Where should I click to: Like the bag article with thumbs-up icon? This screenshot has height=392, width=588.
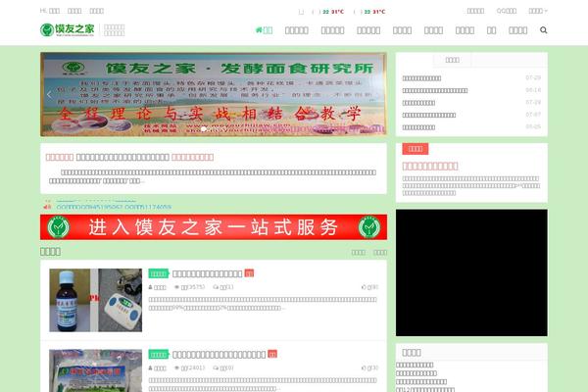pyautogui.click(x=364, y=368)
